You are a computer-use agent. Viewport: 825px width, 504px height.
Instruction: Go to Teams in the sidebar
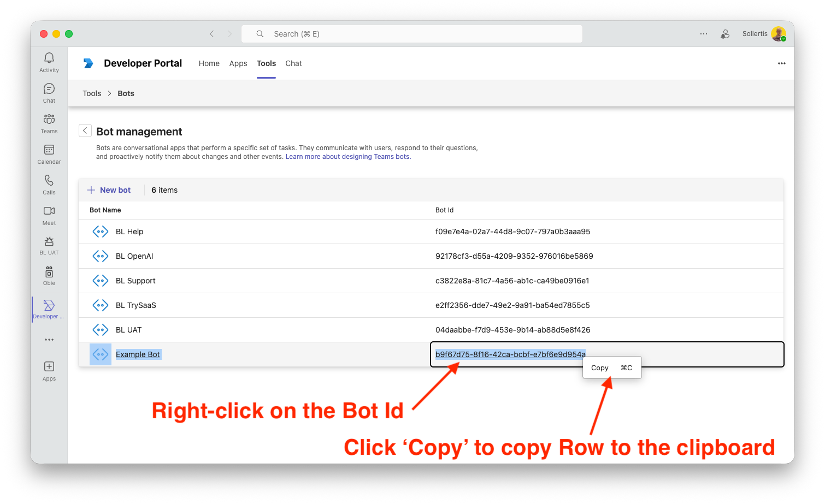click(x=49, y=123)
